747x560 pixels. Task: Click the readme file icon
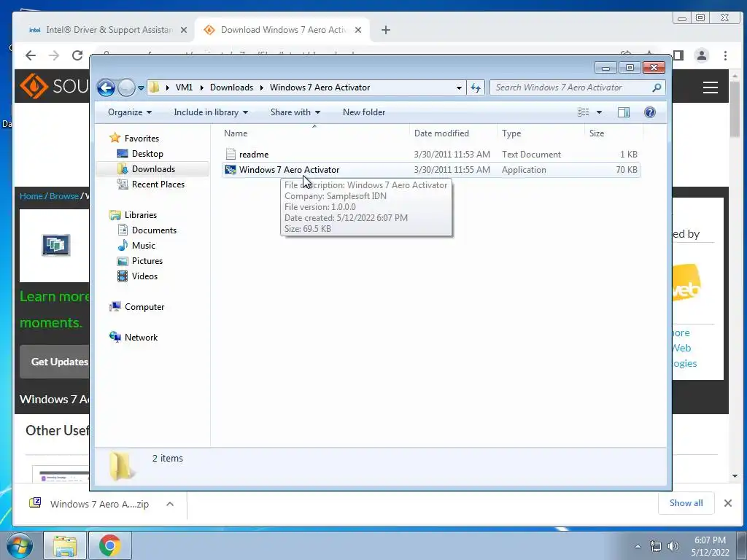point(231,155)
